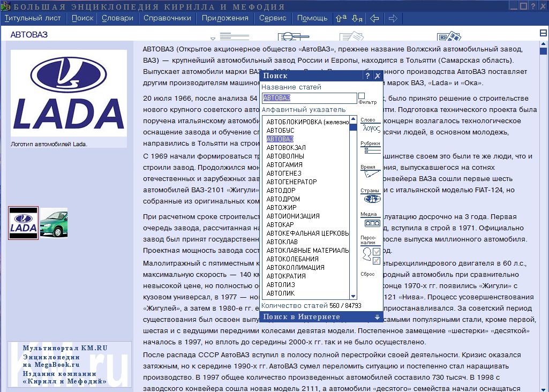This screenshot has width=549, height=392.
Task: Click the Сброс reset button
Action: (367, 274)
